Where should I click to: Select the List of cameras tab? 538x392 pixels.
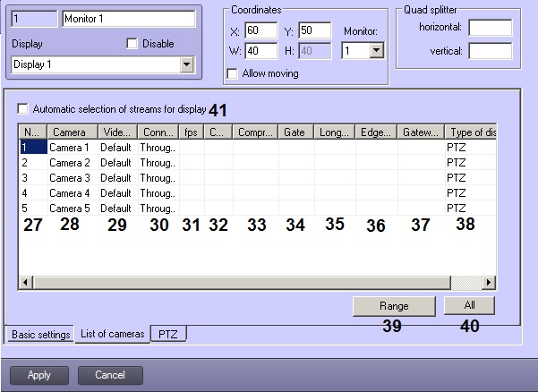[112, 335]
